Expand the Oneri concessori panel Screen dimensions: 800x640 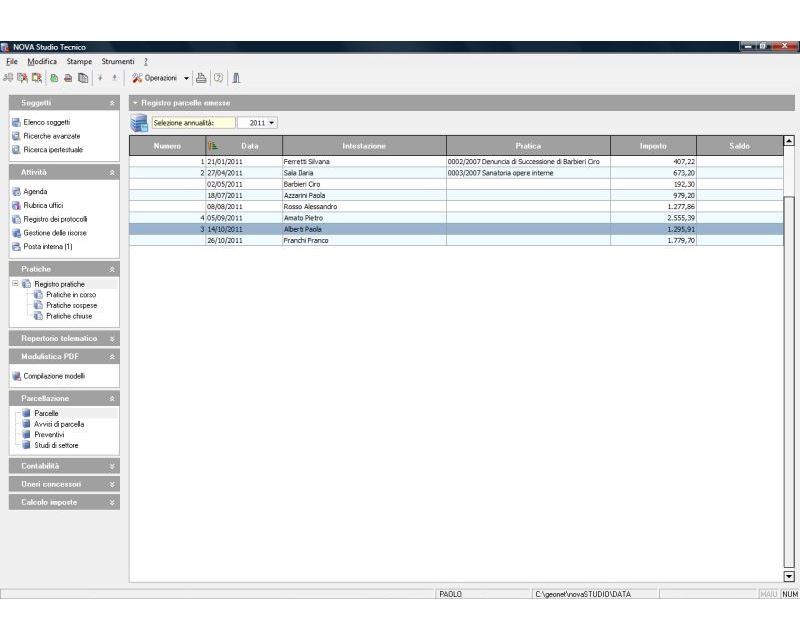tap(112, 485)
